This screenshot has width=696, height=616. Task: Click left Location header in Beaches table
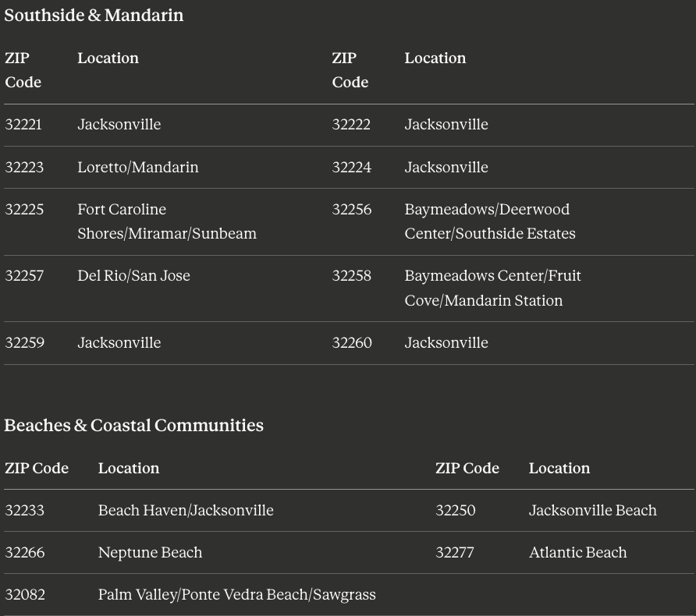129,469
